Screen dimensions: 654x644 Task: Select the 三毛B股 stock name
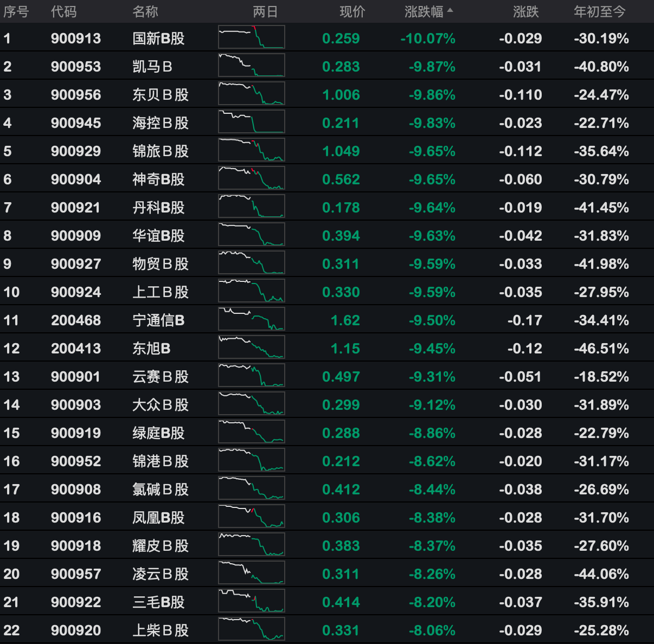(158, 602)
